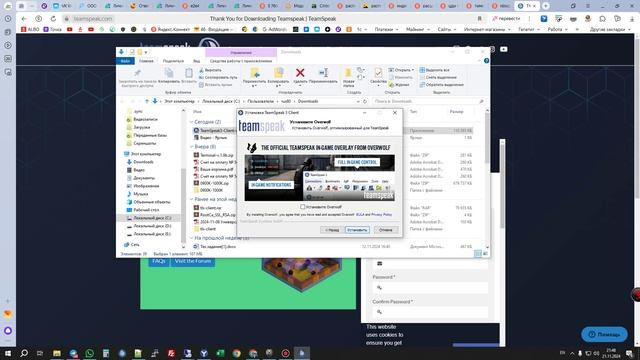Click the Тип column header
The width and height of the screenshot is (640, 360).
pos(413,111)
